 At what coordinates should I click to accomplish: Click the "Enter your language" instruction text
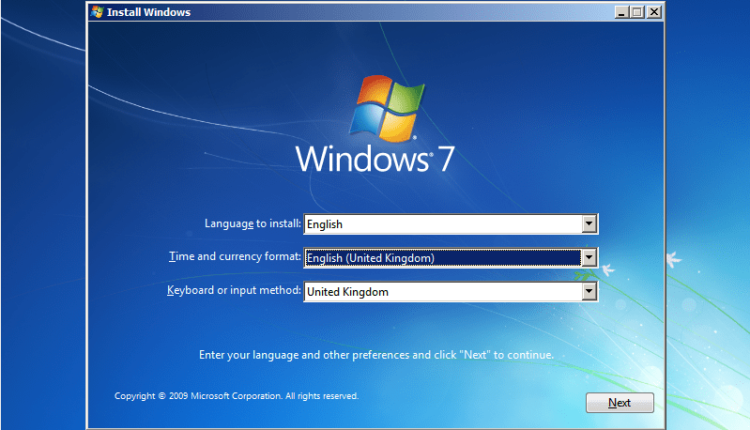[x=375, y=355]
